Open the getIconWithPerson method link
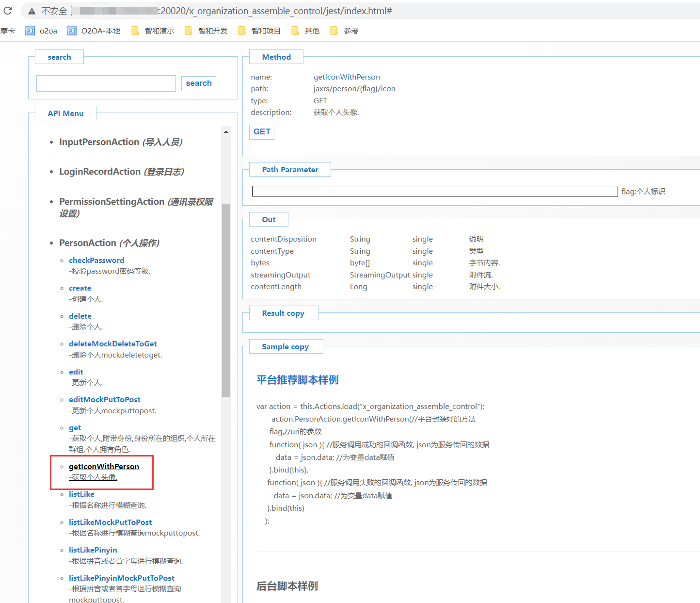Screen dimensions: 700x603 [104, 467]
